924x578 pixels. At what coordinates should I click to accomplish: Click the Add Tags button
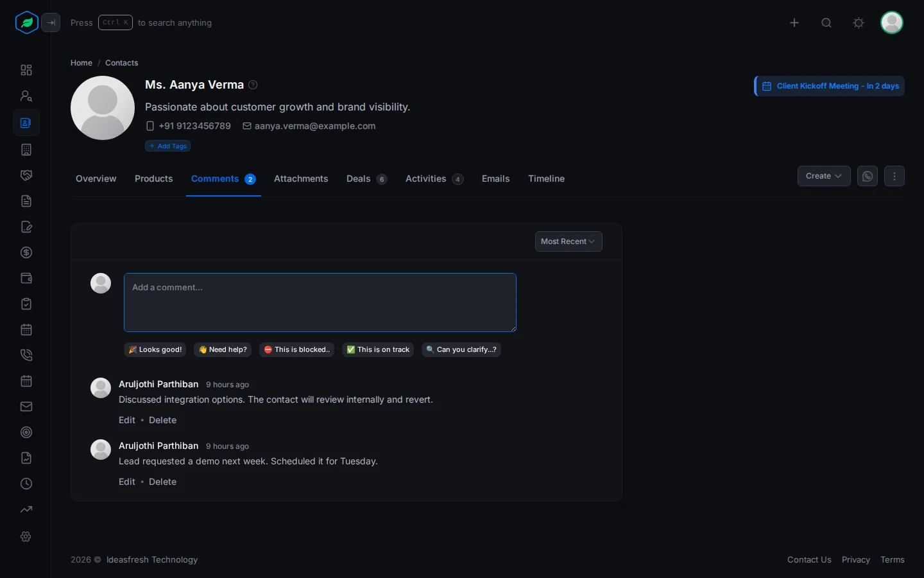[x=167, y=146]
